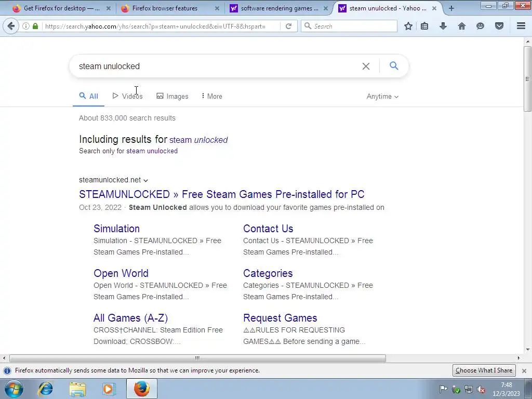
Task: Click the horizontal scrollbar right arrow
Action: coord(518,358)
